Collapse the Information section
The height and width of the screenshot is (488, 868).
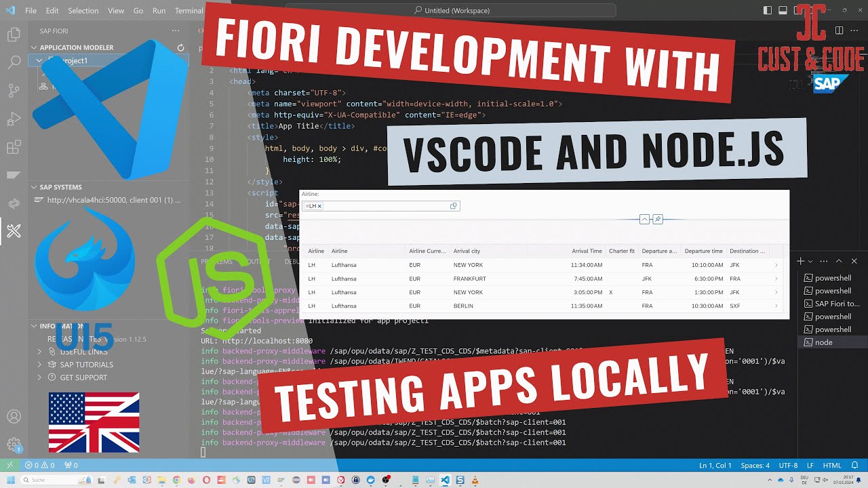point(34,326)
